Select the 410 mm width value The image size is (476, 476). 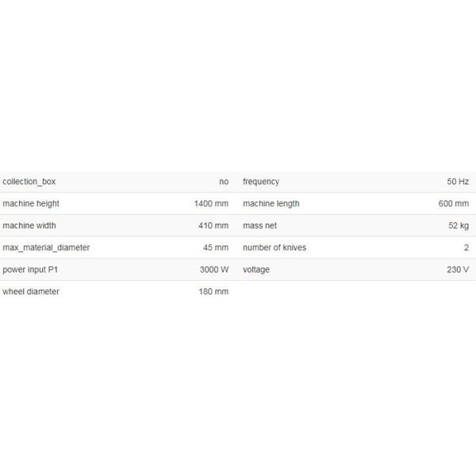tap(213, 225)
